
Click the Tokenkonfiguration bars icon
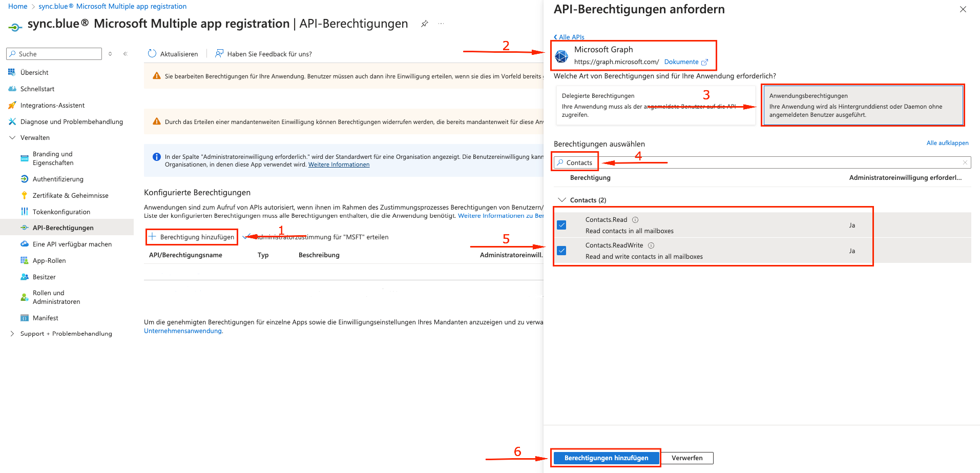pyautogui.click(x=25, y=212)
